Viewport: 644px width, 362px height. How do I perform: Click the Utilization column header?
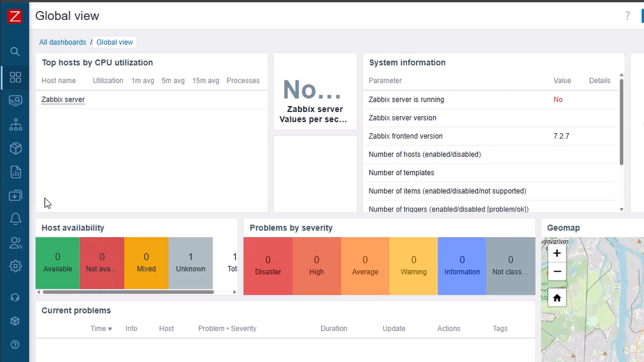click(108, 81)
